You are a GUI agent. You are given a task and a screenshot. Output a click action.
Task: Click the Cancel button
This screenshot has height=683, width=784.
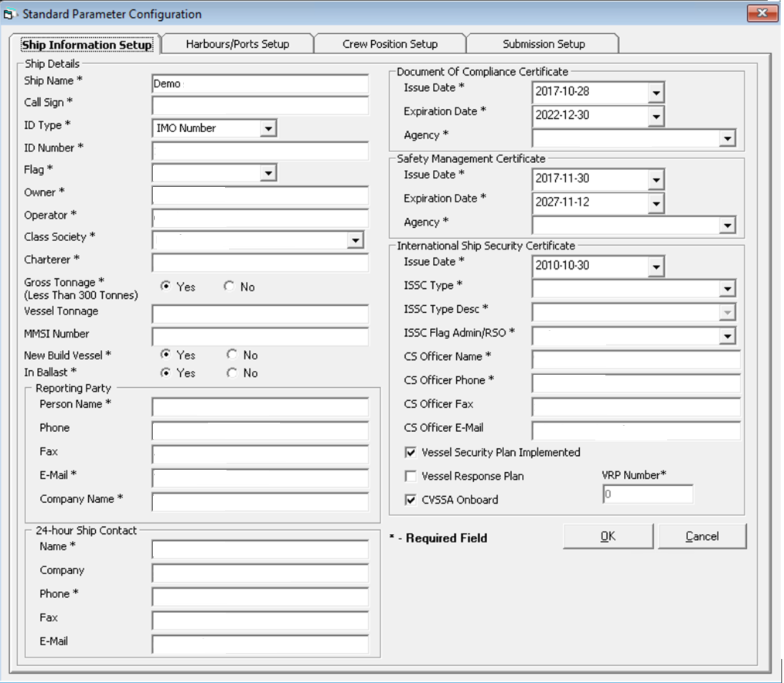click(x=702, y=536)
